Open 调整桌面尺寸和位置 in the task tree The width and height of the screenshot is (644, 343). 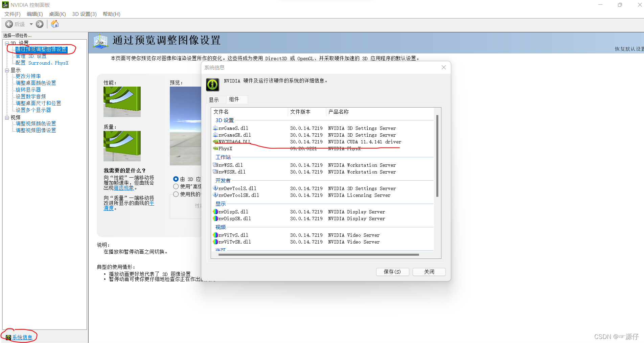click(x=38, y=103)
